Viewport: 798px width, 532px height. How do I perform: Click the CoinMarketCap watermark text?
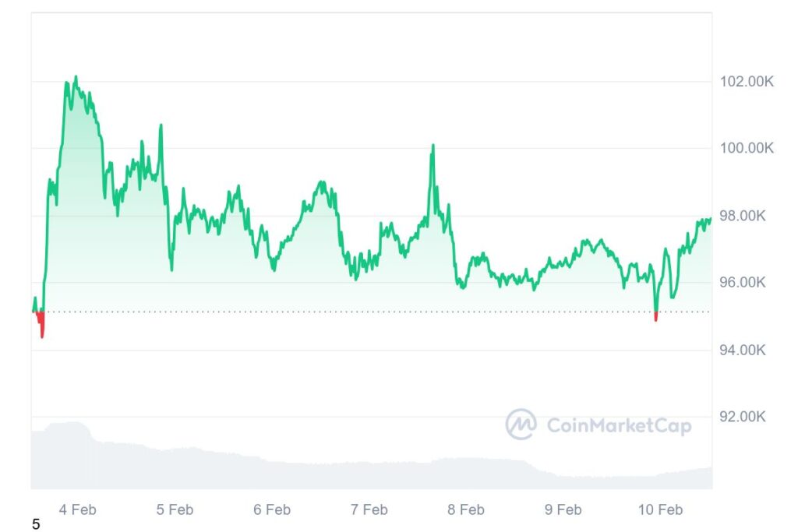[619, 425]
